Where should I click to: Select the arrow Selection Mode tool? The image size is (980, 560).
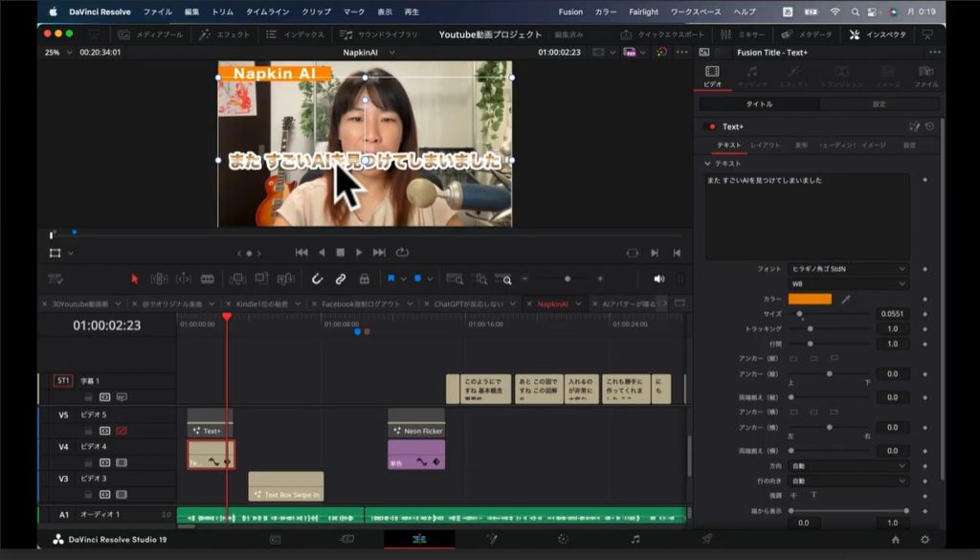134,279
